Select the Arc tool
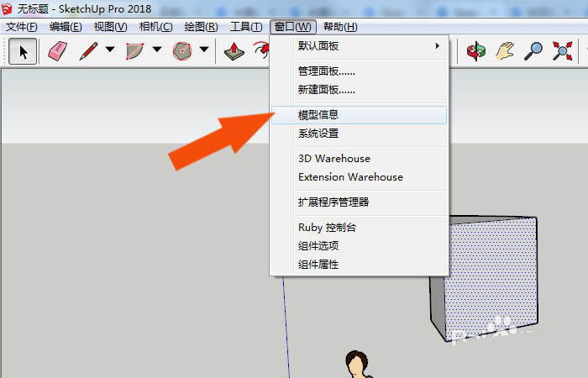The width and height of the screenshot is (588, 378). click(134, 51)
